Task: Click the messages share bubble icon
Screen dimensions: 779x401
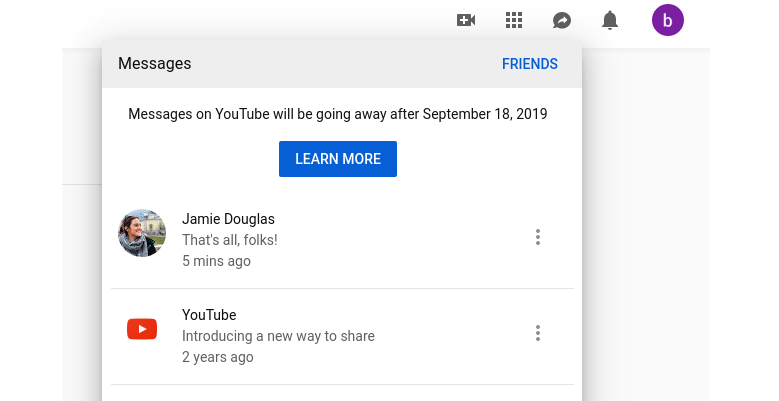Action: pyautogui.click(x=562, y=20)
